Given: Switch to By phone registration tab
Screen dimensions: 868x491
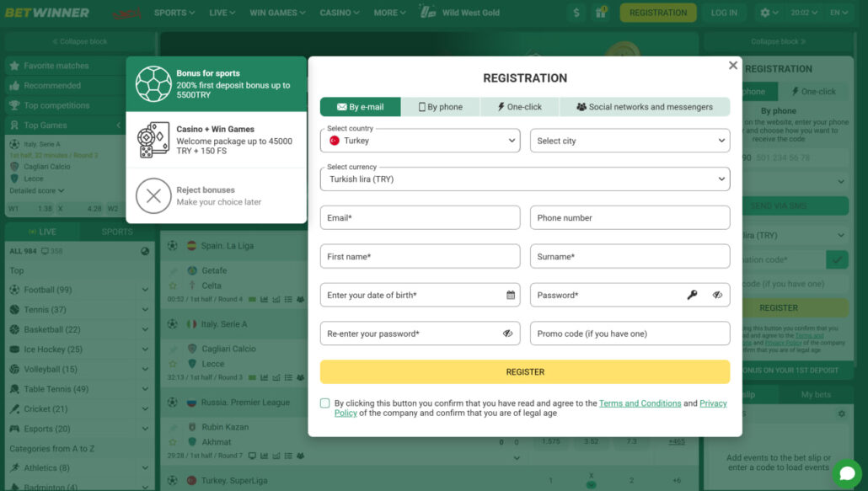Looking at the screenshot, I should click(x=441, y=107).
